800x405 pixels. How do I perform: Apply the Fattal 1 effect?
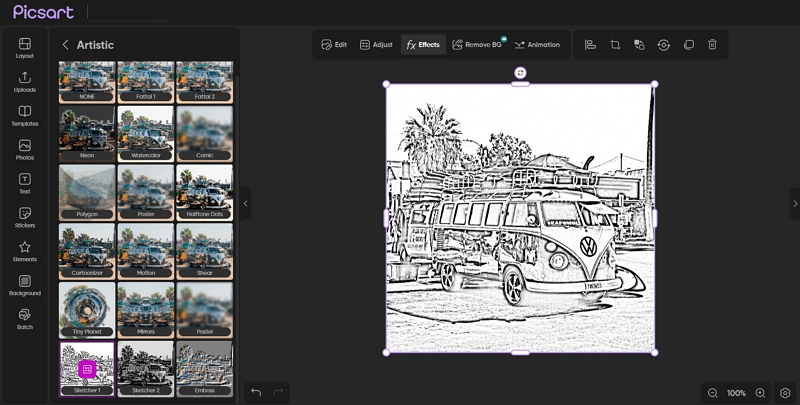click(x=146, y=82)
